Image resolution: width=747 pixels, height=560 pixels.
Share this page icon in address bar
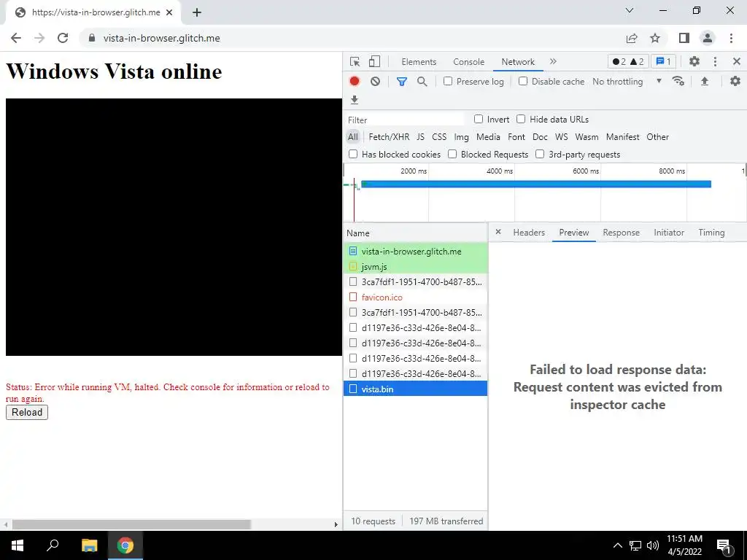click(x=632, y=38)
